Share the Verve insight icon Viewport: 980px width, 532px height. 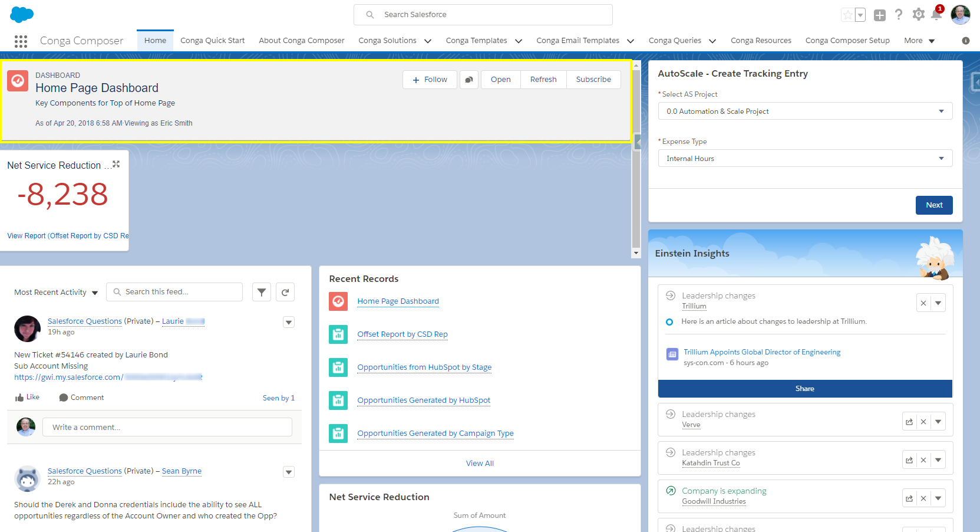tap(909, 422)
